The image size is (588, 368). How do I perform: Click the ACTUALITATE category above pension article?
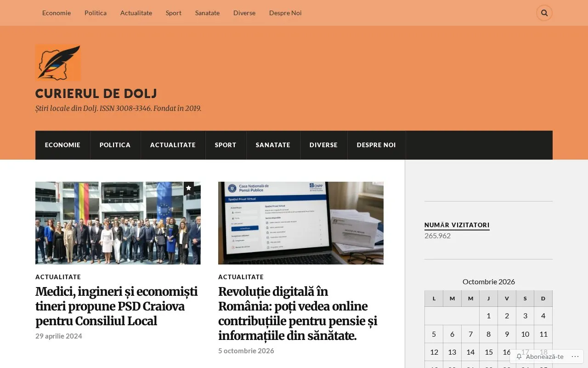click(x=241, y=277)
